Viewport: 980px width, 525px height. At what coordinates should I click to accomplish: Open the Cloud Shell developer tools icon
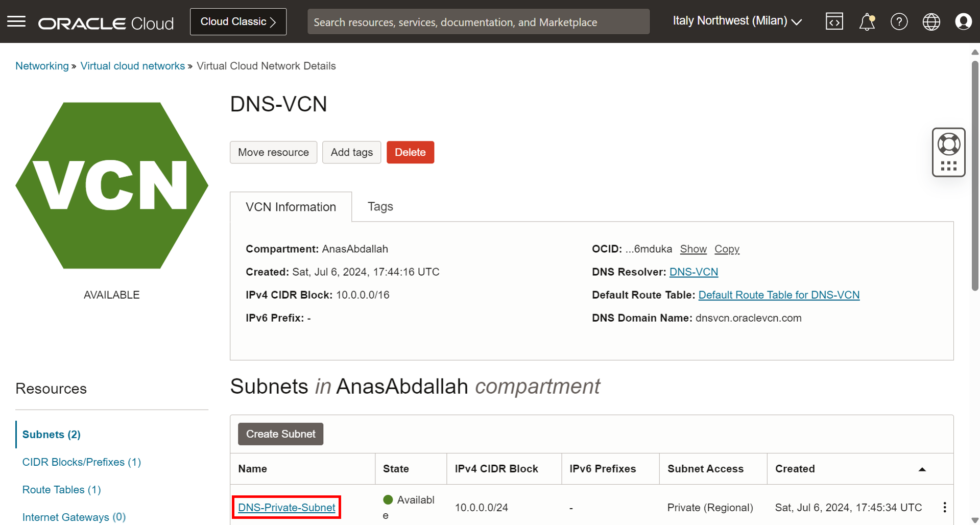pos(834,21)
